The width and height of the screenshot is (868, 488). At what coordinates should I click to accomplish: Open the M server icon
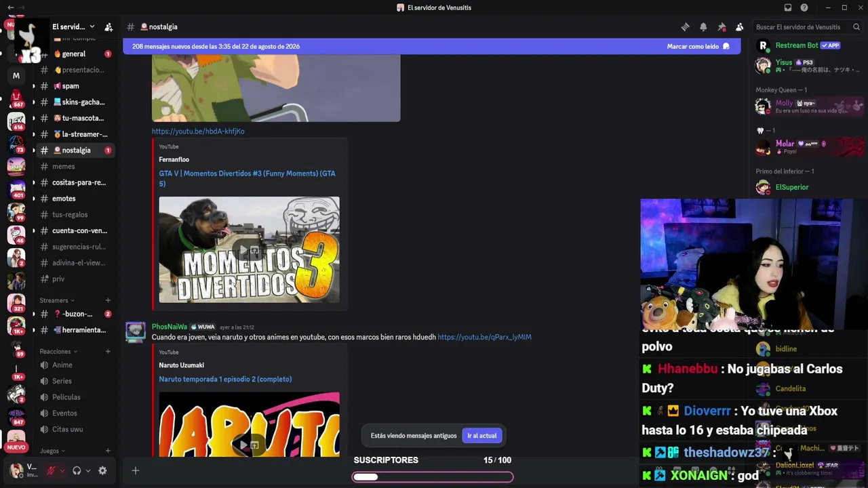(16, 75)
